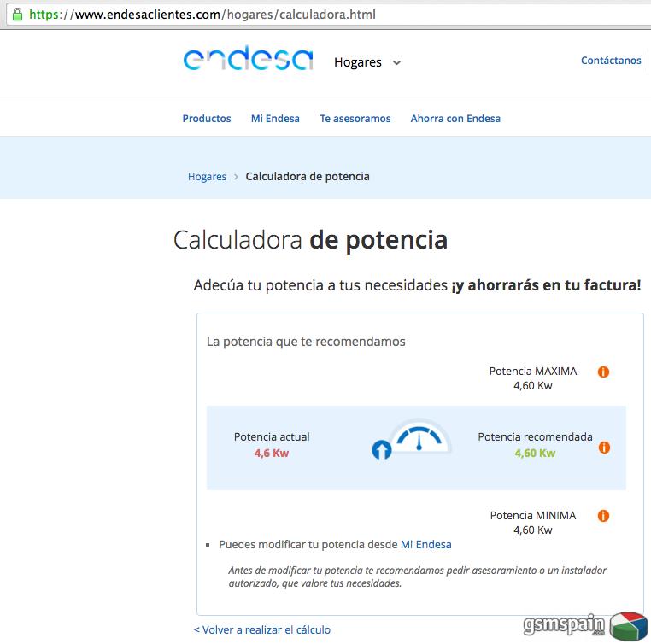The width and height of the screenshot is (651, 644).
Task: Open the Hogares segment selector
Action: coord(367,62)
